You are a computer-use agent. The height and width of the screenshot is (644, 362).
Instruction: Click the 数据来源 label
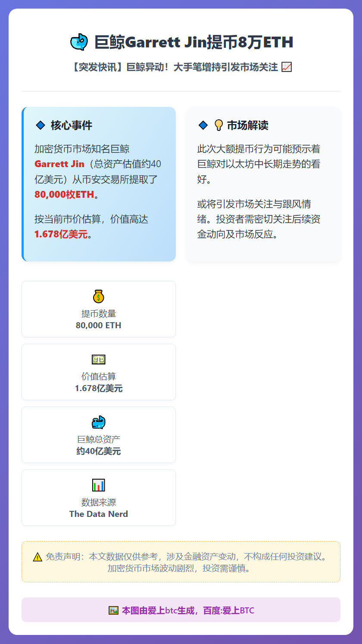tap(99, 502)
